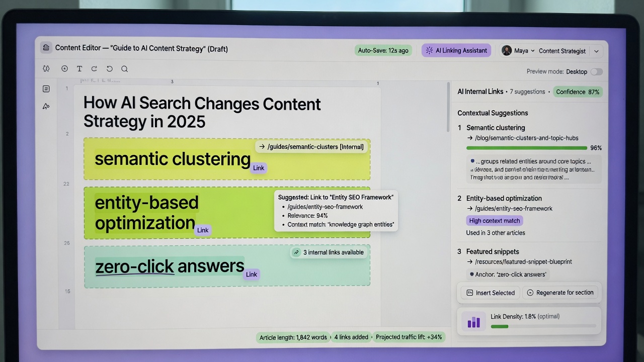Click Regenerate for section button
The height and width of the screenshot is (362, 644).
559,293
